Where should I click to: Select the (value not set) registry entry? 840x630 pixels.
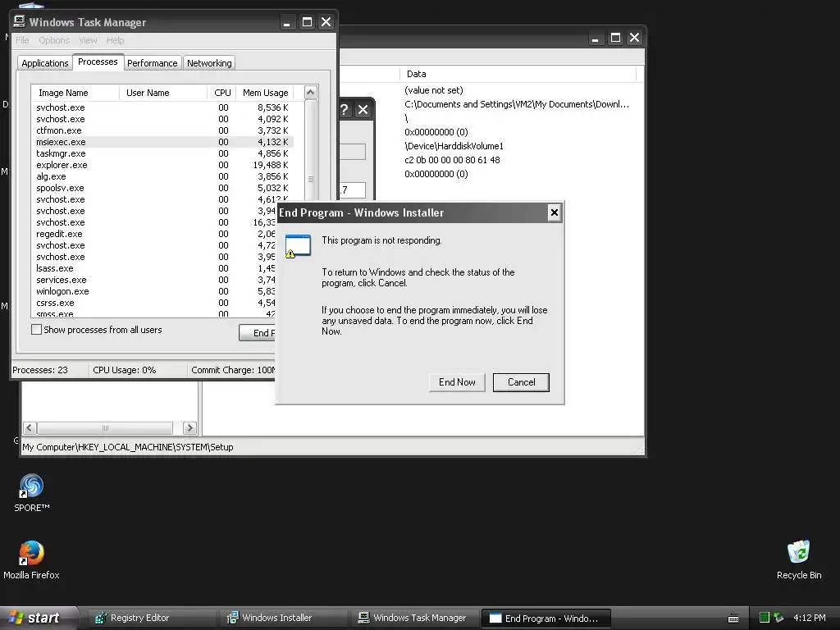click(433, 90)
